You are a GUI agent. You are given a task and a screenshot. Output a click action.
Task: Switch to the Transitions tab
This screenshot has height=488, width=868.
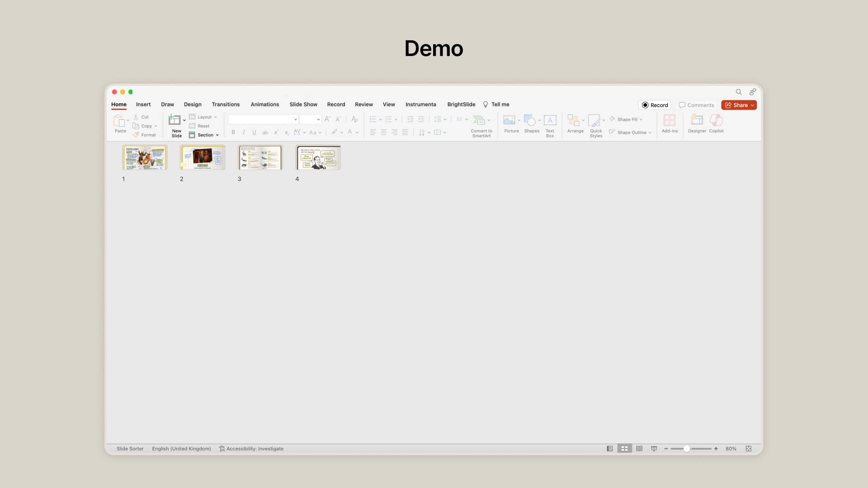[226, 104]
